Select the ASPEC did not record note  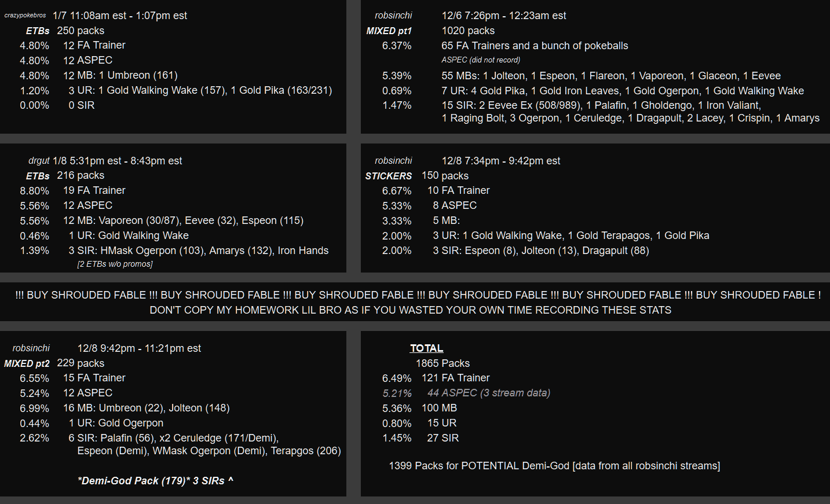click(x=481, y=60)
